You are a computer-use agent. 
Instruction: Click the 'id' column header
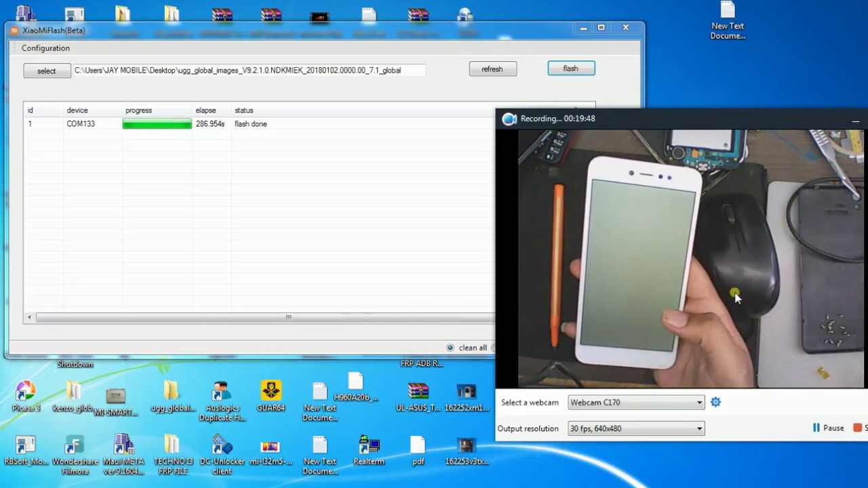30,110
